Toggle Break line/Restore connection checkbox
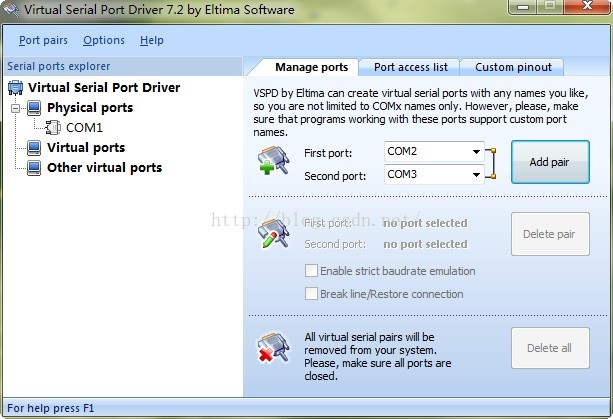Image resolution: width=613 pixels, height=419 pixels. point(311,294)
